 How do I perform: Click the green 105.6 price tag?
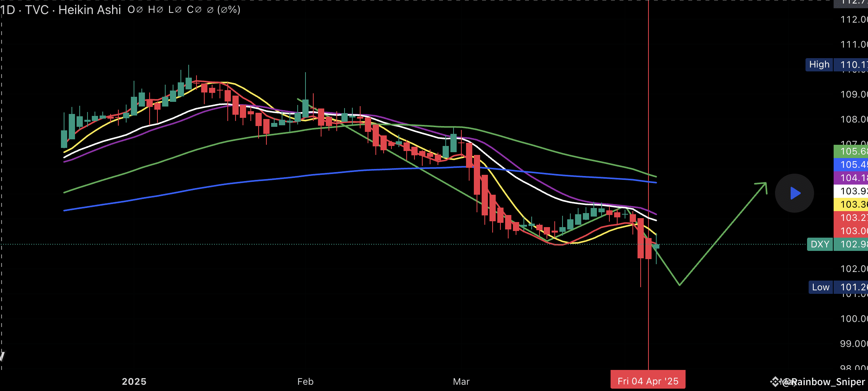click(851, 151)
